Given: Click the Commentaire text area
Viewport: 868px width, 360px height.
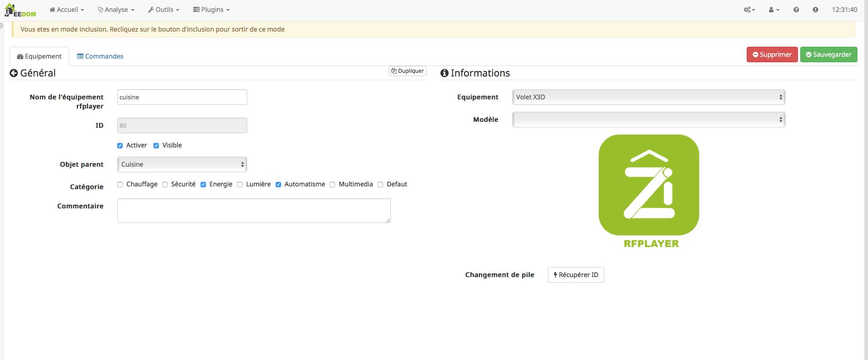Looking at the screenshot, I should click(x=254, y=211).
